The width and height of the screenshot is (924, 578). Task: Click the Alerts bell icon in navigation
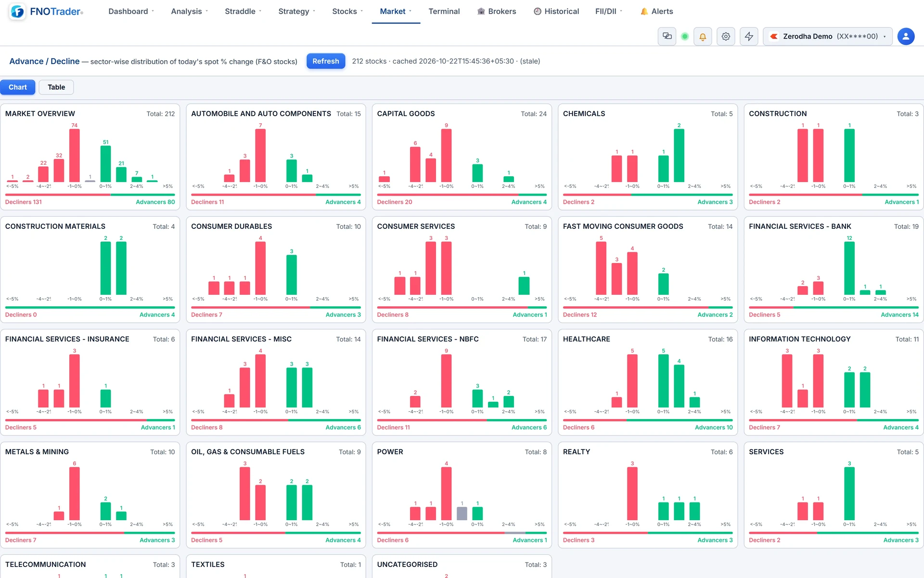pyautogui.click(x=644, y=12)
